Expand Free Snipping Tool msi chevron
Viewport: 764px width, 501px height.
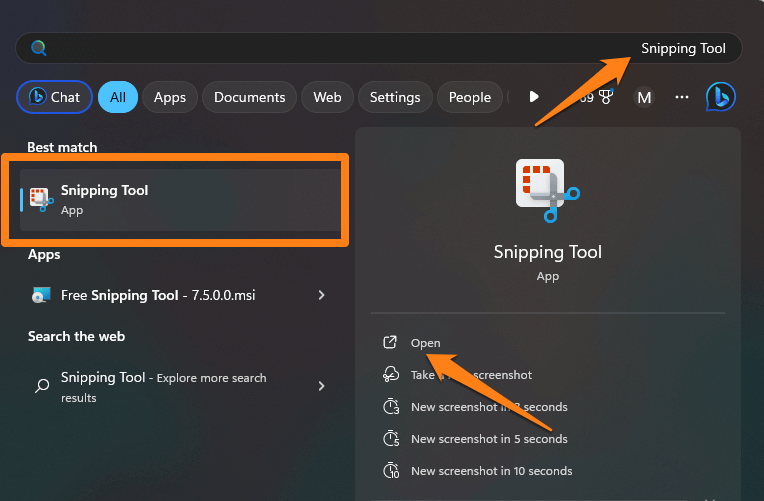click(x=321, y=295)
